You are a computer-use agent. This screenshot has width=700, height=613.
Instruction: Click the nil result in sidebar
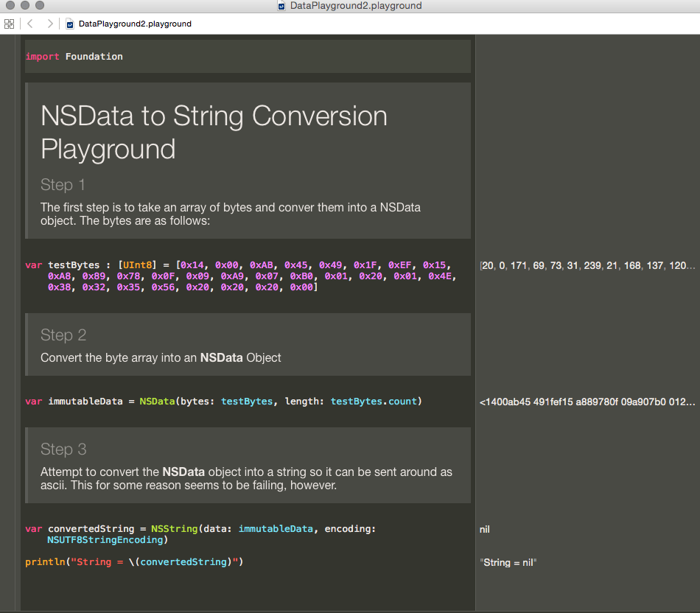tap(484, 530)
